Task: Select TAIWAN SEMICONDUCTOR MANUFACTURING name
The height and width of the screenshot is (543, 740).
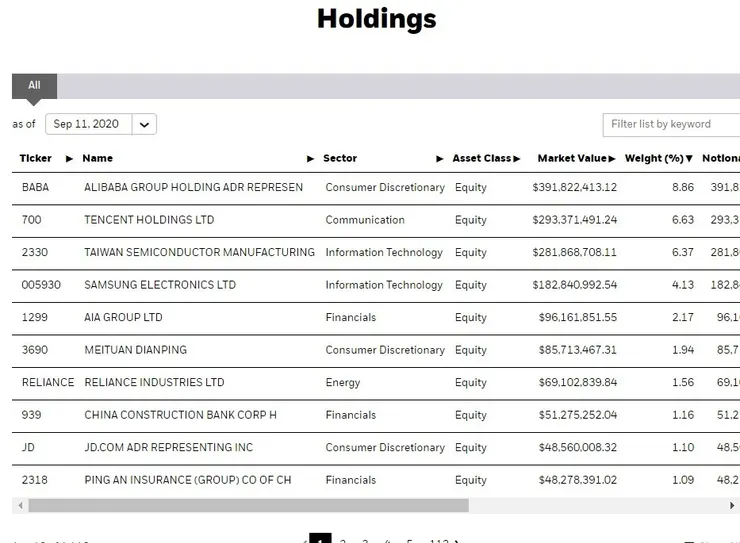Action: (x=199, y=252)
